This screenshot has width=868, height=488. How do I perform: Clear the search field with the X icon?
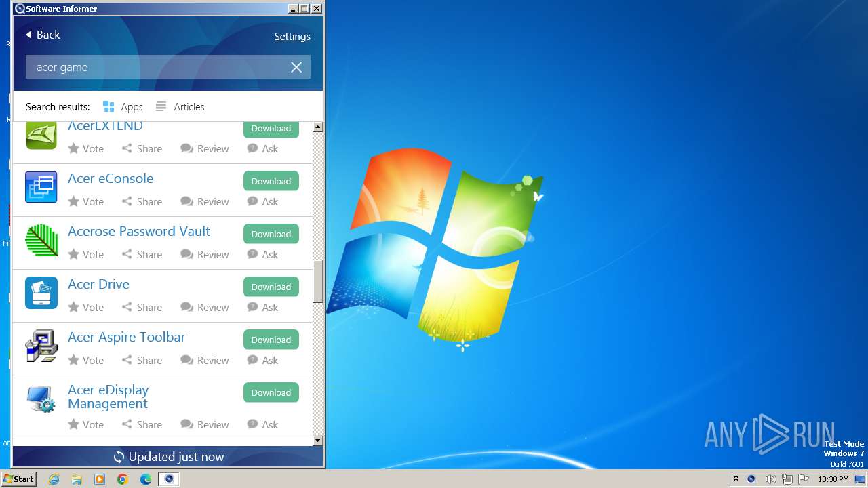coord(296,67)
